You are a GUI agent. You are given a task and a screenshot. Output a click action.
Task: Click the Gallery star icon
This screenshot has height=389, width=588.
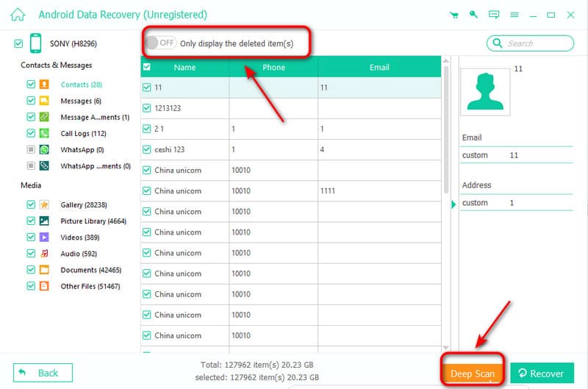pyautogui.click(x=45, y=204)
